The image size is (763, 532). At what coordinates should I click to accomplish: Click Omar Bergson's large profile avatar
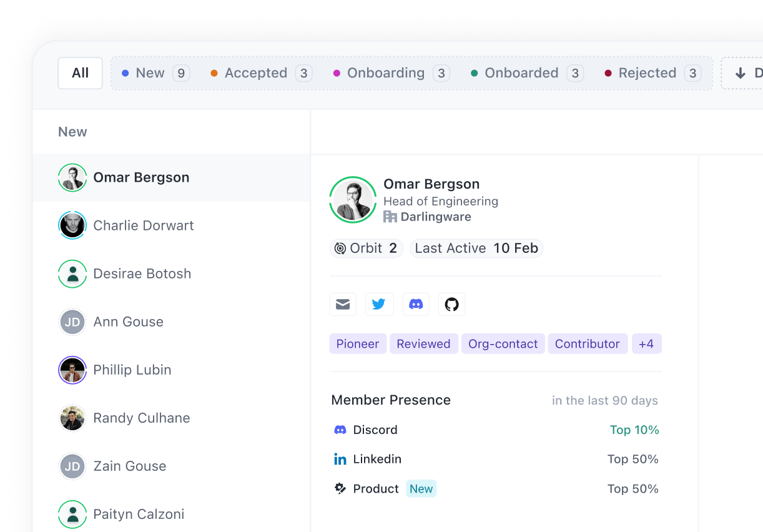pos(353,200)
